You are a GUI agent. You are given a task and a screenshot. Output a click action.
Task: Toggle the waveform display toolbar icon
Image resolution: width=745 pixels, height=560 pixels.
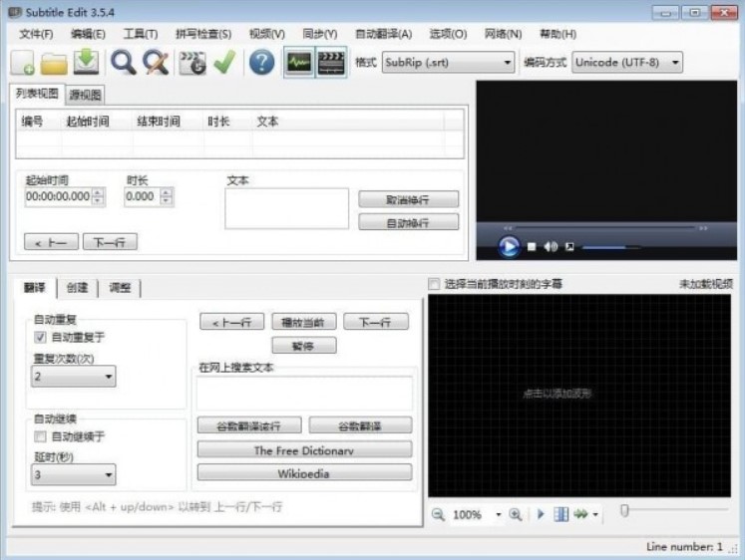[298, 63]
